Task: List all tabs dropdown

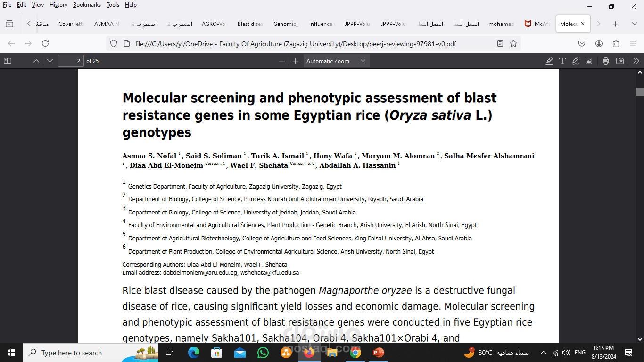Action: pos(635,24)
